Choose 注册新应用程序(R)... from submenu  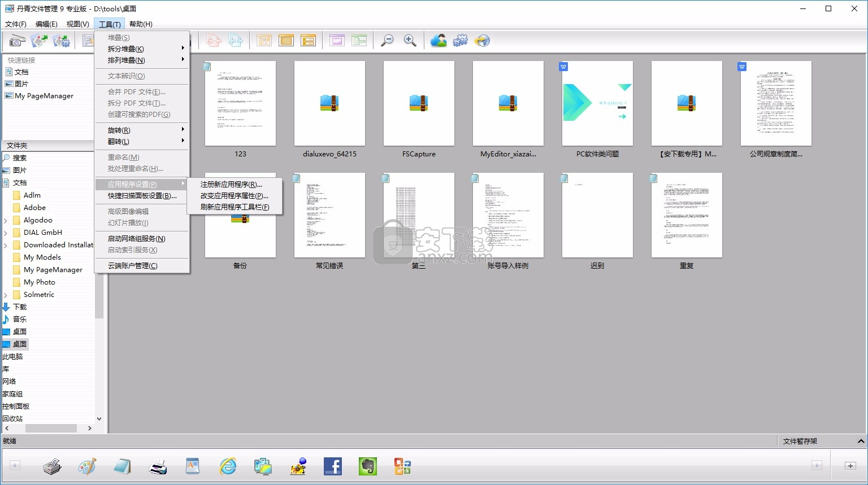tap(235, 184)
